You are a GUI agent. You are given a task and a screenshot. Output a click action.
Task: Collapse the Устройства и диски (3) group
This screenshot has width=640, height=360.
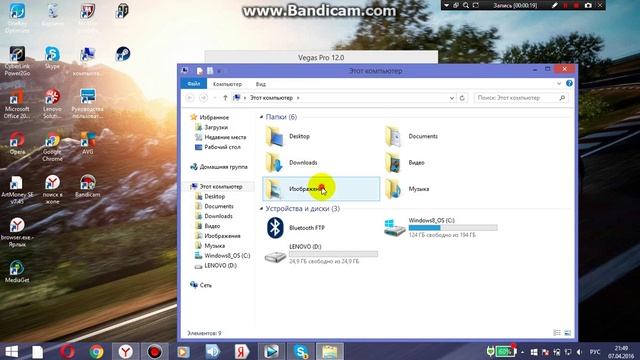coord(262,209)
